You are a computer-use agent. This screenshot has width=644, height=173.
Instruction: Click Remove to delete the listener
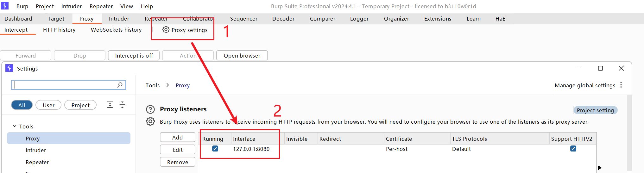pyautogui.click(x=178, y=162)
